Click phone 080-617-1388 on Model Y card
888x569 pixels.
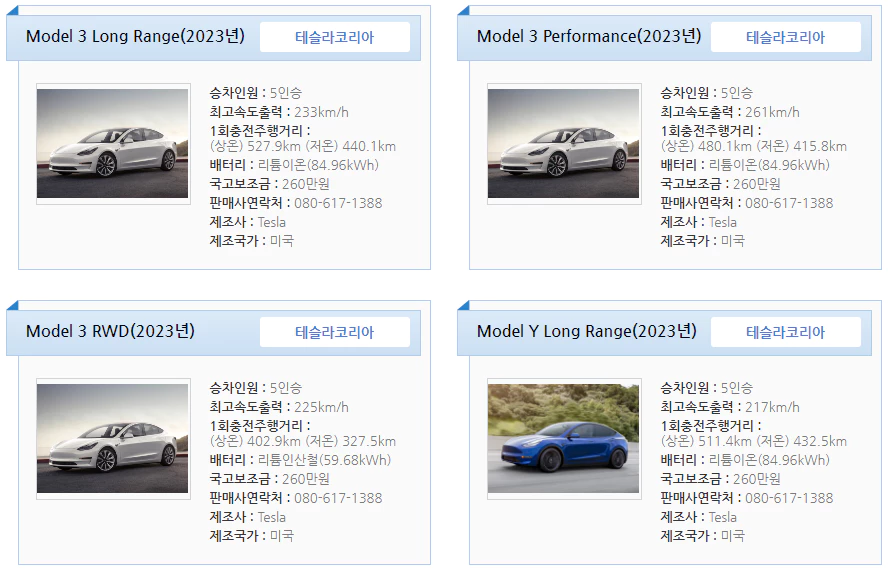click(x=789, y=498)
